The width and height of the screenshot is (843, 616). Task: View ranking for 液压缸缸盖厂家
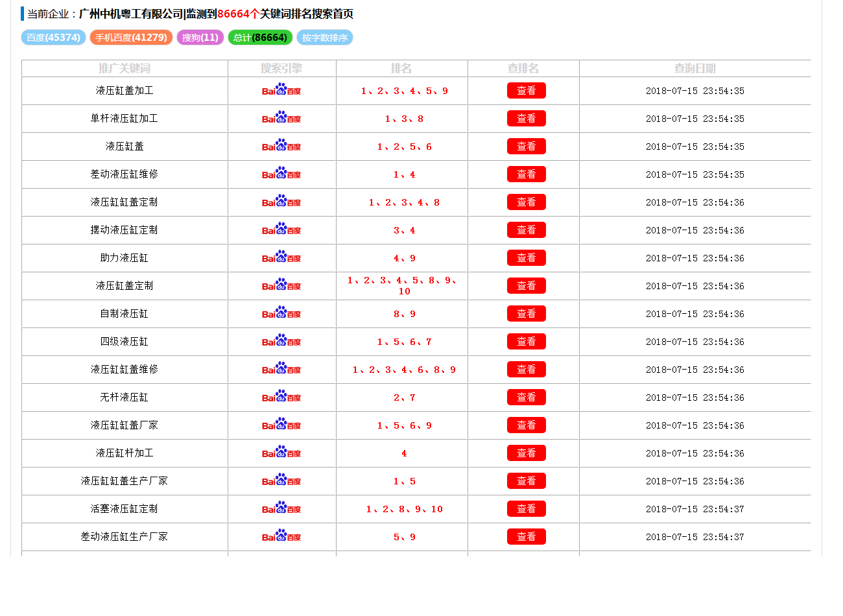click(x=526, y=425)
